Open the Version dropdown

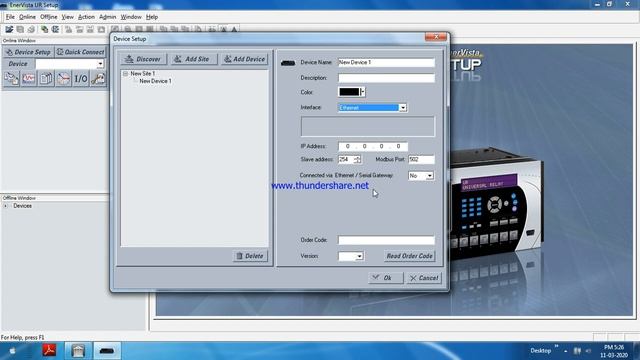359,256
